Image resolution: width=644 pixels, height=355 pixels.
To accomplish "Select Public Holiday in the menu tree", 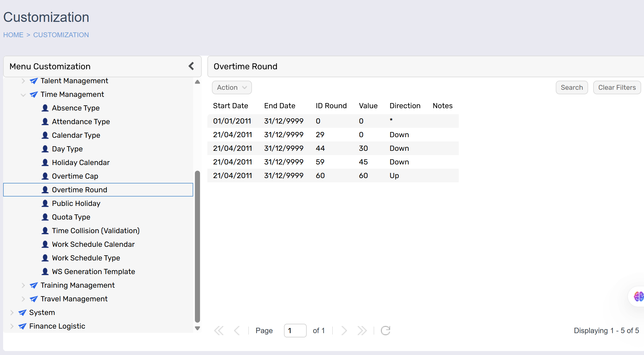I will [76, 203].
